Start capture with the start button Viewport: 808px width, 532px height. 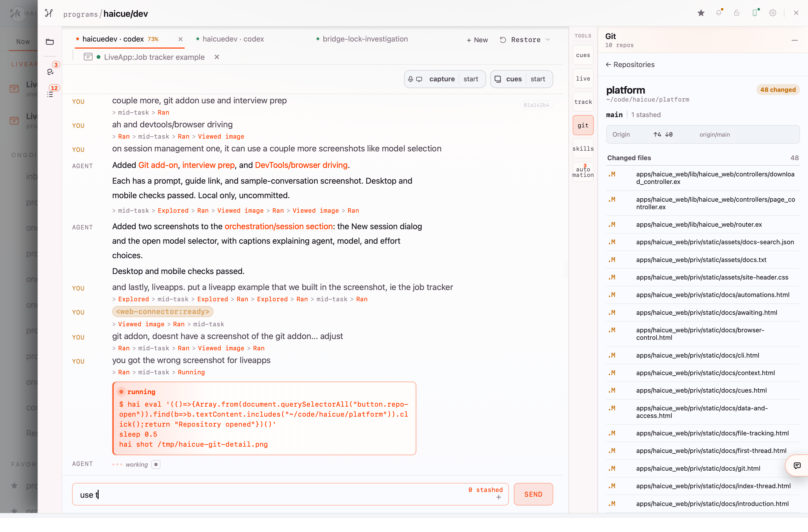pyautogui.click(x=471, y=79)
